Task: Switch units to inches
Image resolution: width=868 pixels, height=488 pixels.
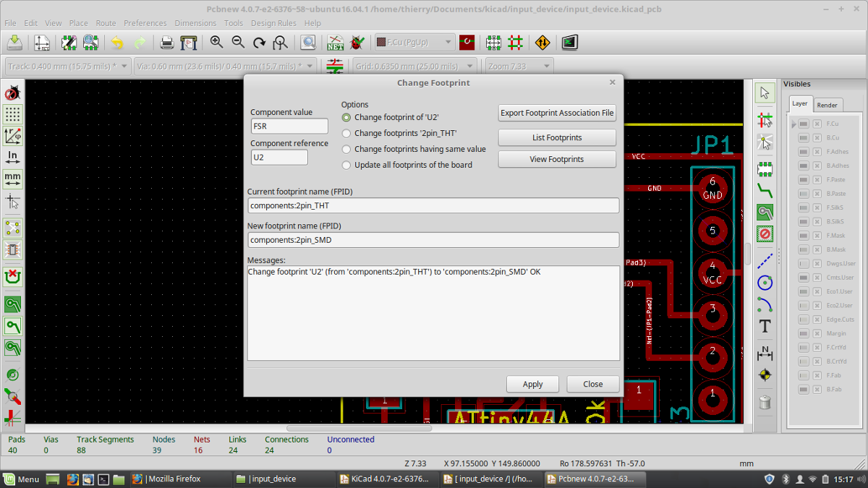Action: pyautogui.click(x=12, y=157)
